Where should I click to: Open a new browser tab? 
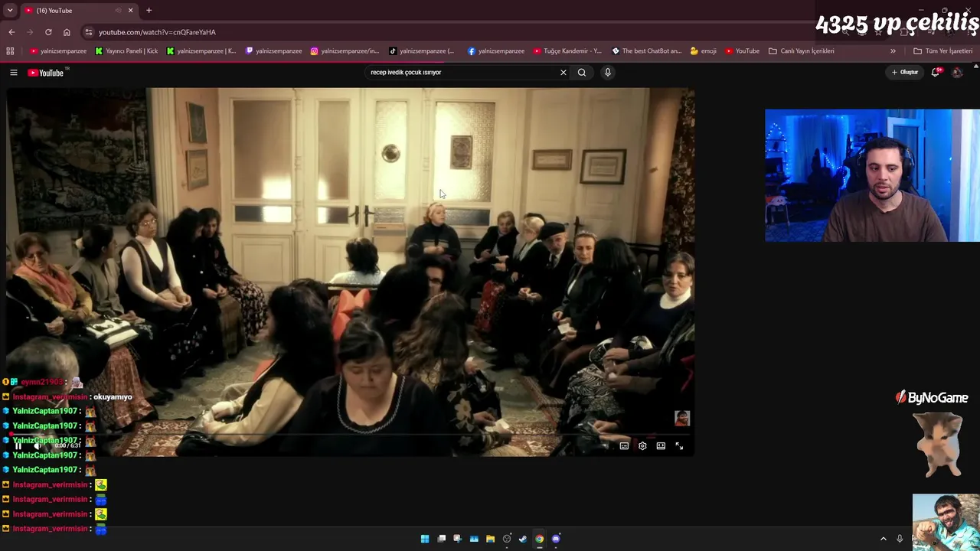pos(149,11)
